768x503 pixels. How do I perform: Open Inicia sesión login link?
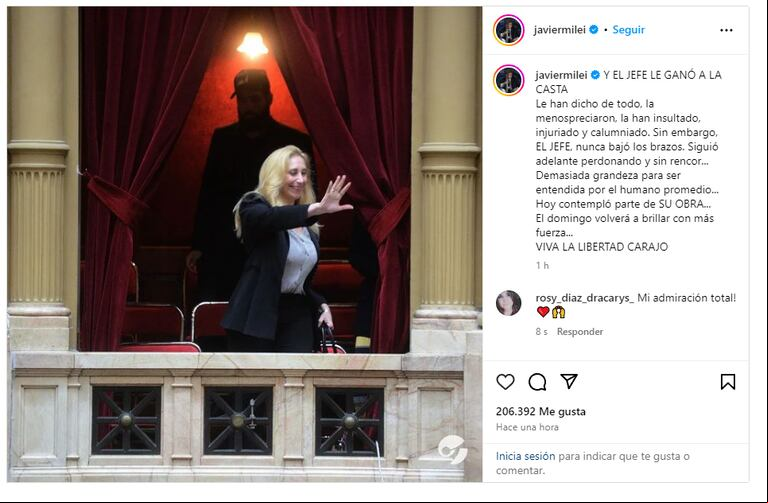526,456
